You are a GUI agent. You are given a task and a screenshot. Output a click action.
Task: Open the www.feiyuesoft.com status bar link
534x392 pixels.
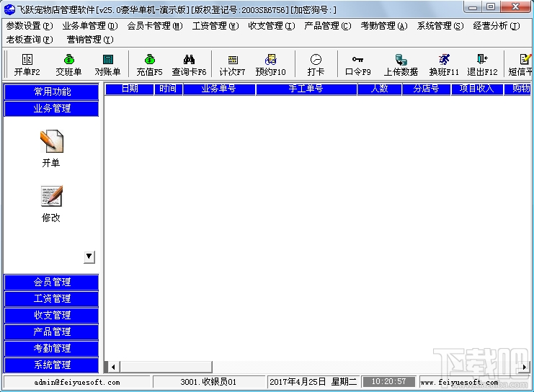[x=459, y=382]
